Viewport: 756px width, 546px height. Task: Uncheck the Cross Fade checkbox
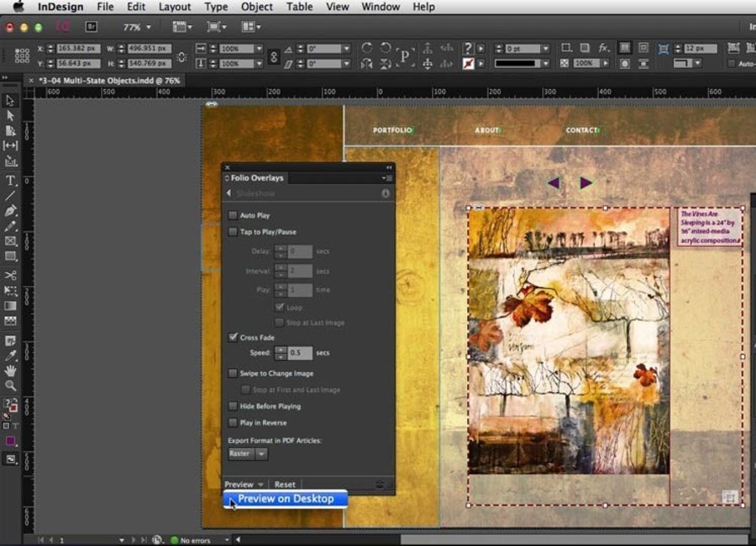tap(233, 337)
